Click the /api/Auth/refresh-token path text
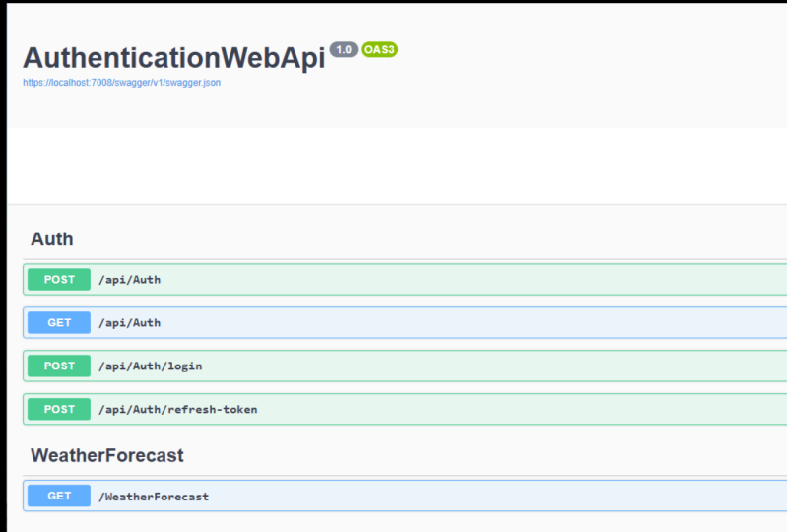The image size is (787, 532). [178, 409]
